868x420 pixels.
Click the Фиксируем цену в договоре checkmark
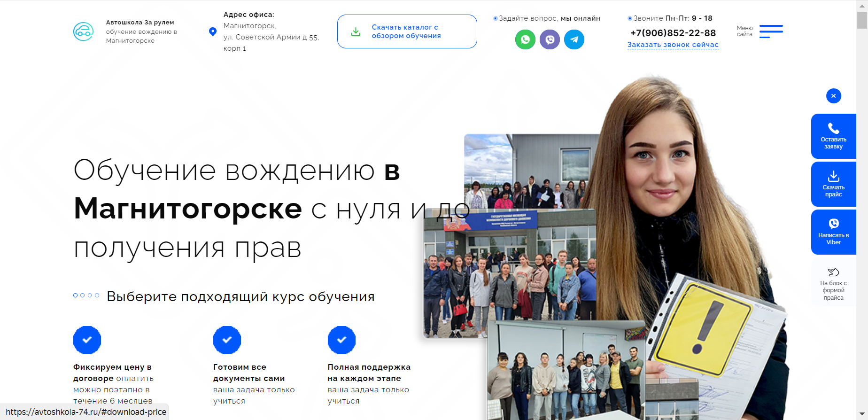[87, 340]
